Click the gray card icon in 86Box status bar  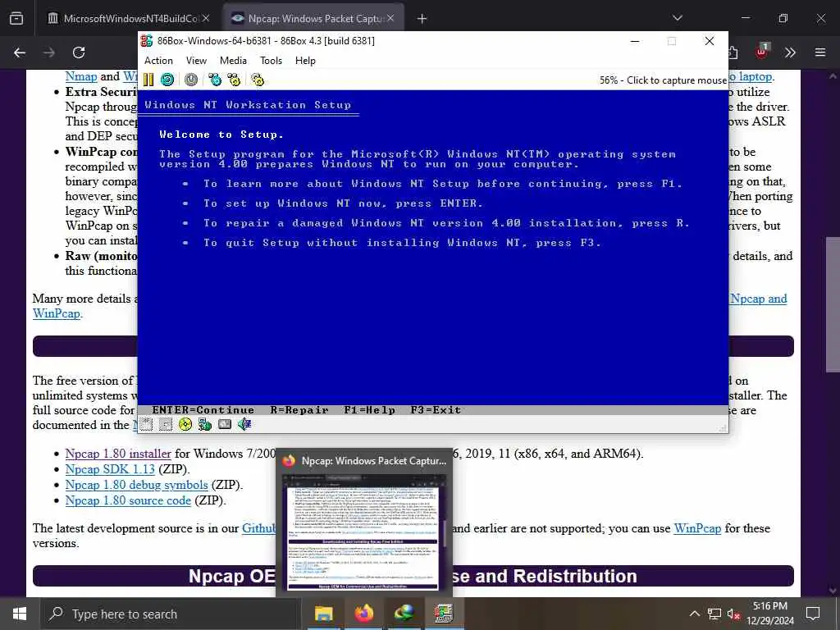[x=225, y=425]
